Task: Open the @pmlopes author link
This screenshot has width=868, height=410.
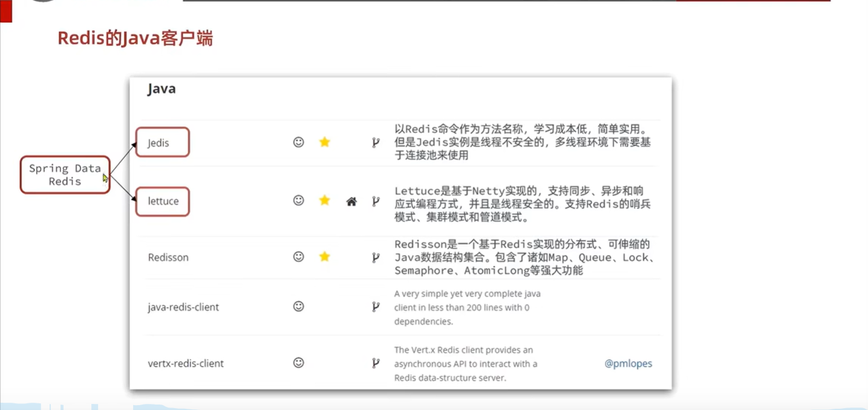Action: pyautogui.click(x=628, y=364)
